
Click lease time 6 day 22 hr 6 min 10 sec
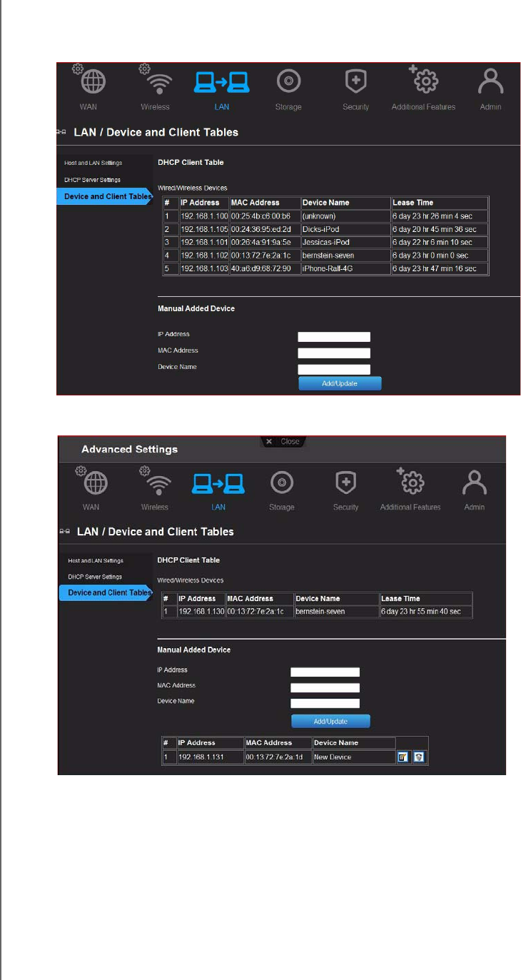tap(440, 242)
